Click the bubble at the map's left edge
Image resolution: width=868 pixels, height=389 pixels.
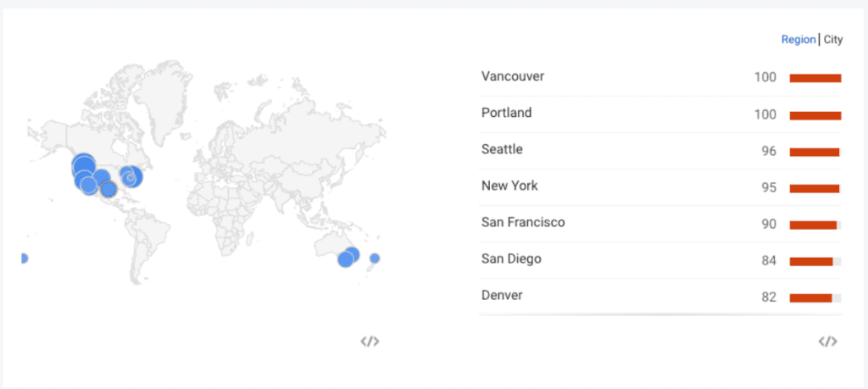click(24, 258)
